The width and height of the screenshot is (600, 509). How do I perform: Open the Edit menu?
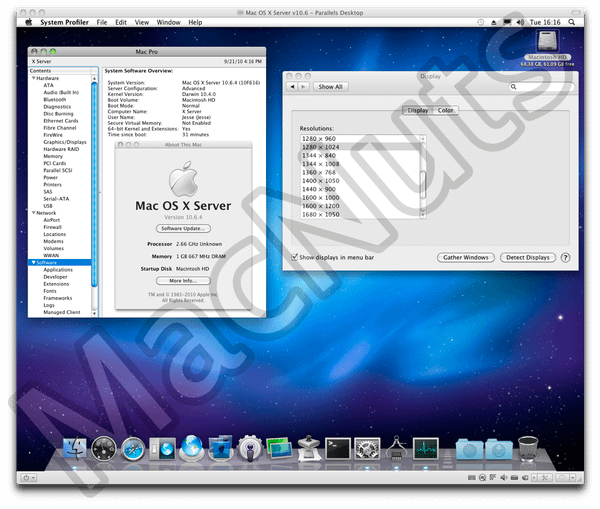[x=121, y=22]
